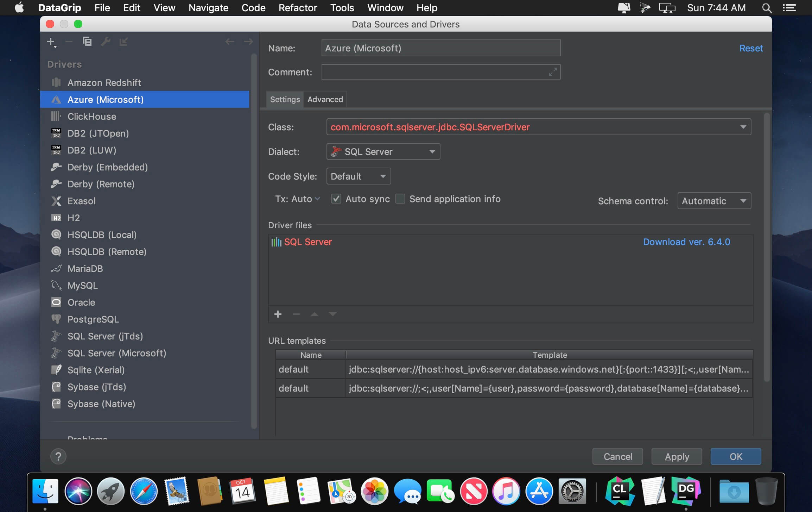
Task: Select PostgreSQL driver
Action: click(x=145, y=319)
